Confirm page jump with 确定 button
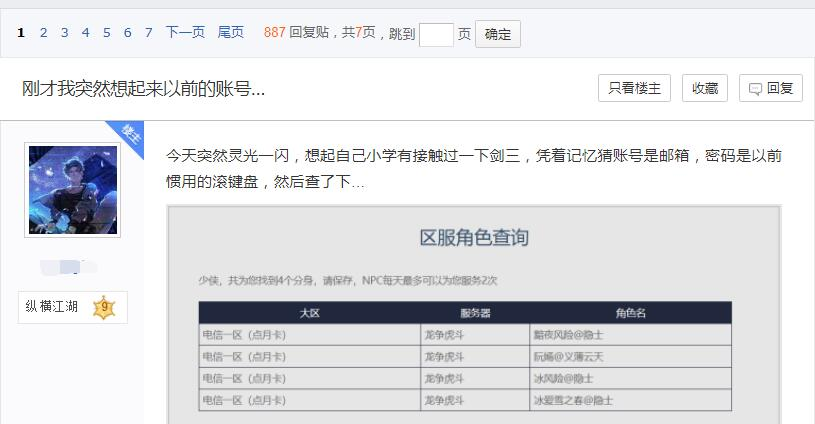This screenshot has width=815, height=424. click(498, 34)
